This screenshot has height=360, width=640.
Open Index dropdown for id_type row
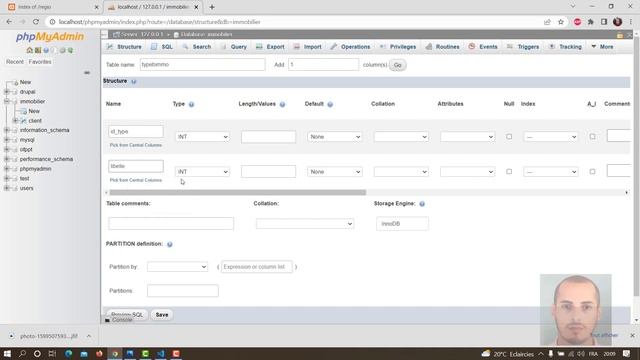pyautogui.click(x=550, y=137)
